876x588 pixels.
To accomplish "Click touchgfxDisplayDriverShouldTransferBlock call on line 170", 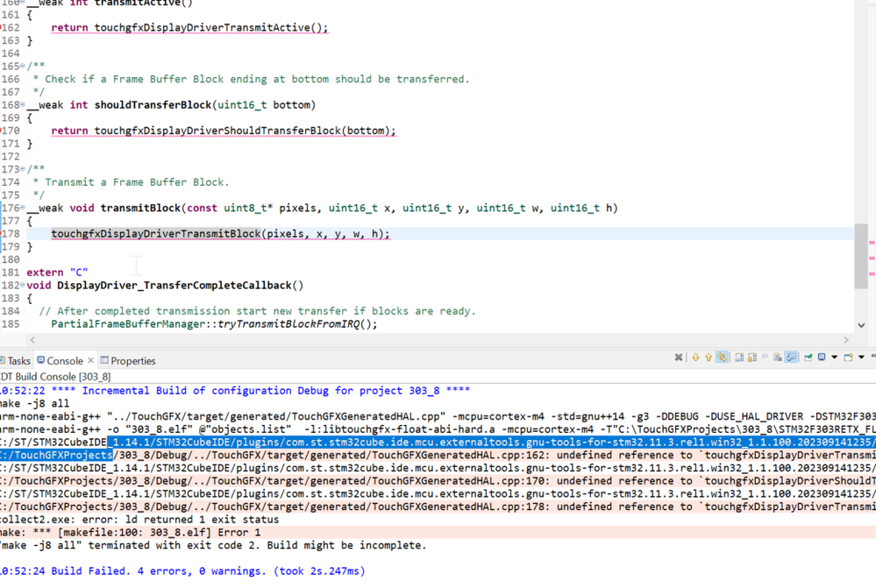I will (x=217, y=131).
